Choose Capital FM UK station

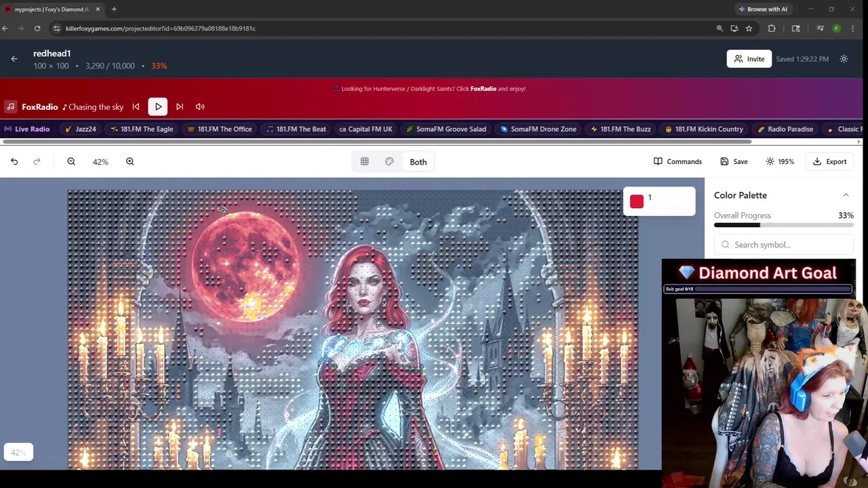pos(366,129)
